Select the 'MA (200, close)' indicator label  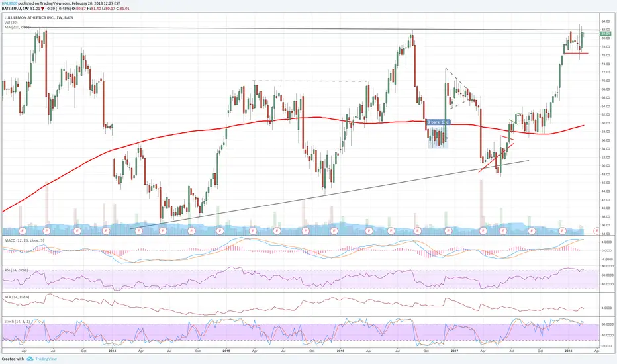(x=17, y=27)
